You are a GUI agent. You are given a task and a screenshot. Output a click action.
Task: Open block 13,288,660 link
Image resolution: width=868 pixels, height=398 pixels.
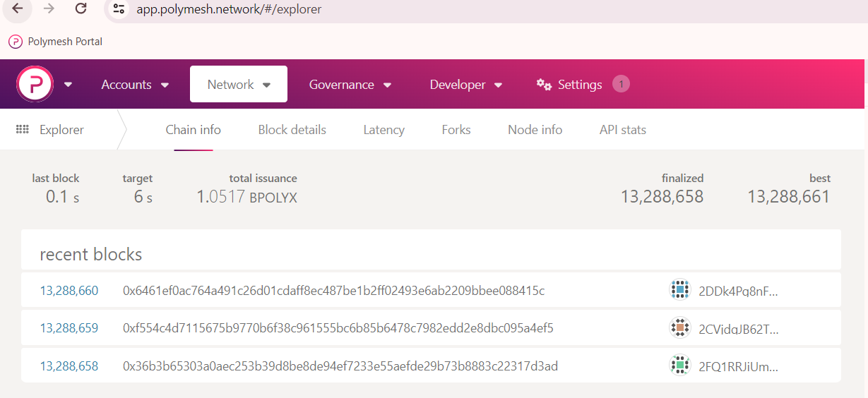click(69, 291)
